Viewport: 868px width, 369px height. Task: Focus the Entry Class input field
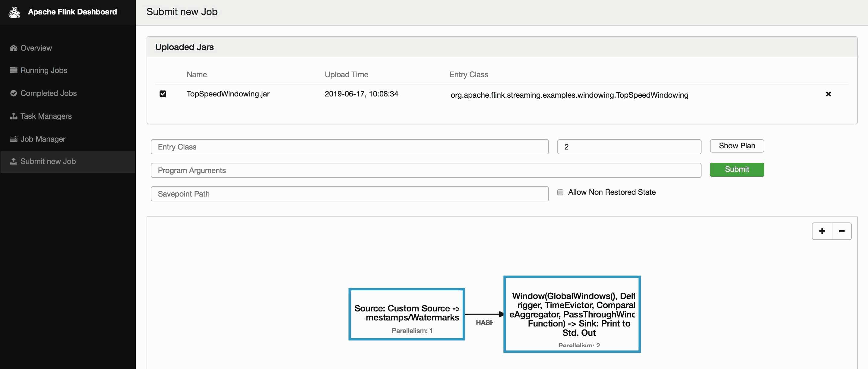350,147
